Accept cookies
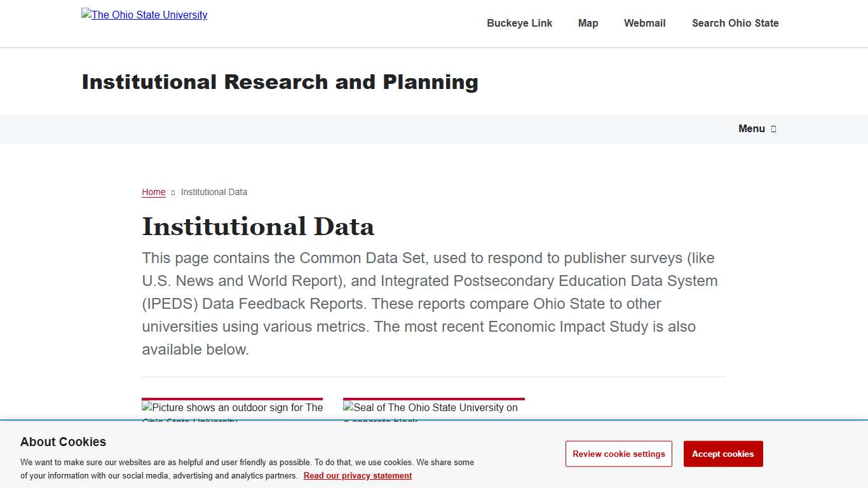The image size is (868, 488). point(722,454)
